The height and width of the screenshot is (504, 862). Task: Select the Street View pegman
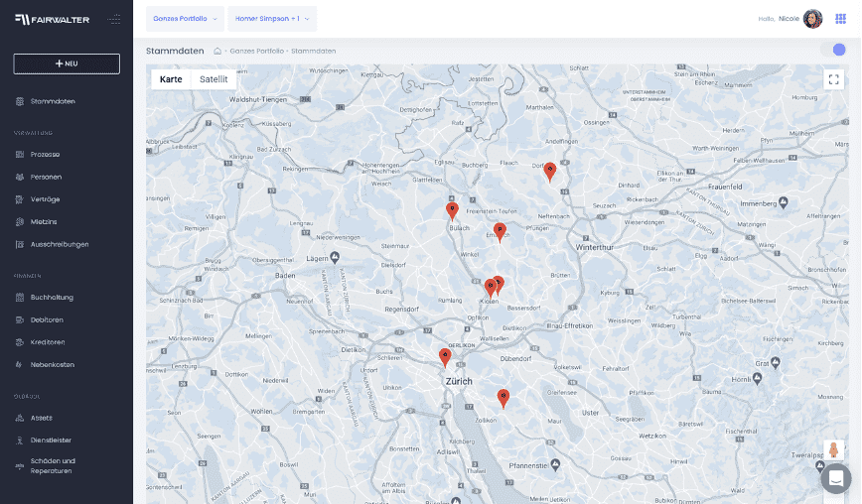833,449
